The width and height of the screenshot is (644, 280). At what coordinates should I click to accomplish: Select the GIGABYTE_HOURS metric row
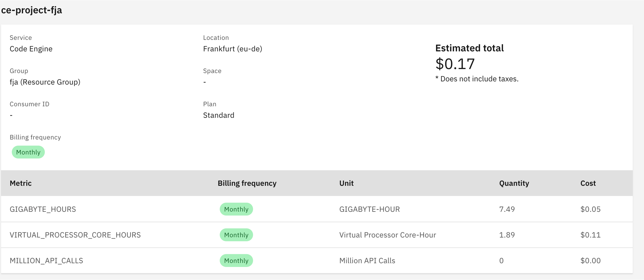(43, 209)
